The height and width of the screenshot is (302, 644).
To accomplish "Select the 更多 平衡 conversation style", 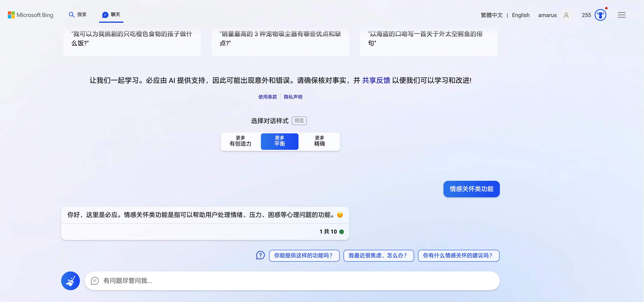I will point(279,141).
